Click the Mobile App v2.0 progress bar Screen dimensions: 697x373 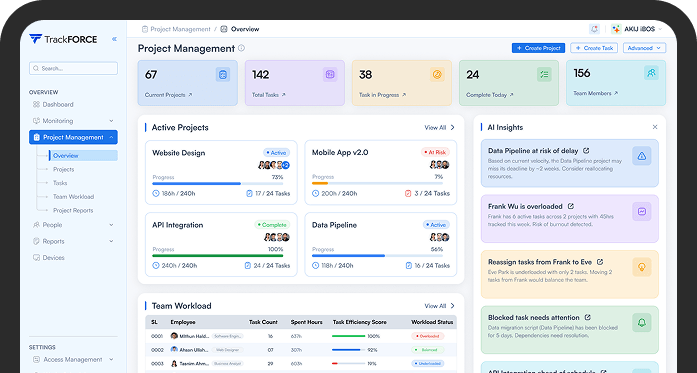click(x=377, y=183)
